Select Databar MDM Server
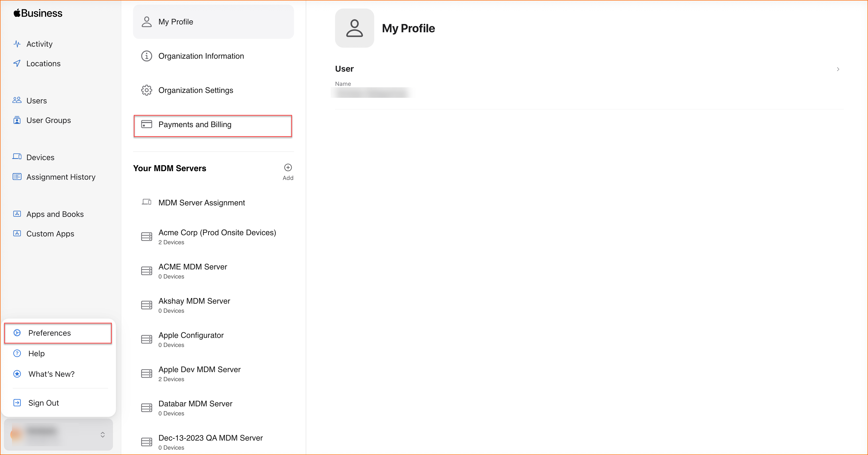The height and width of the screenshot is (455, 868). [213, 408]
